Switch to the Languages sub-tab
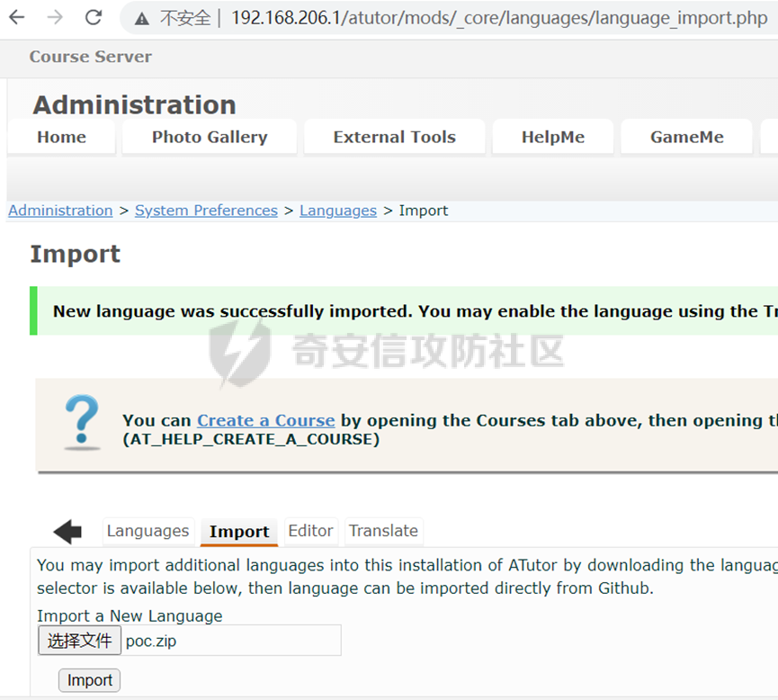The width and height of the screenshot is (778, 700). click(148, 531)
